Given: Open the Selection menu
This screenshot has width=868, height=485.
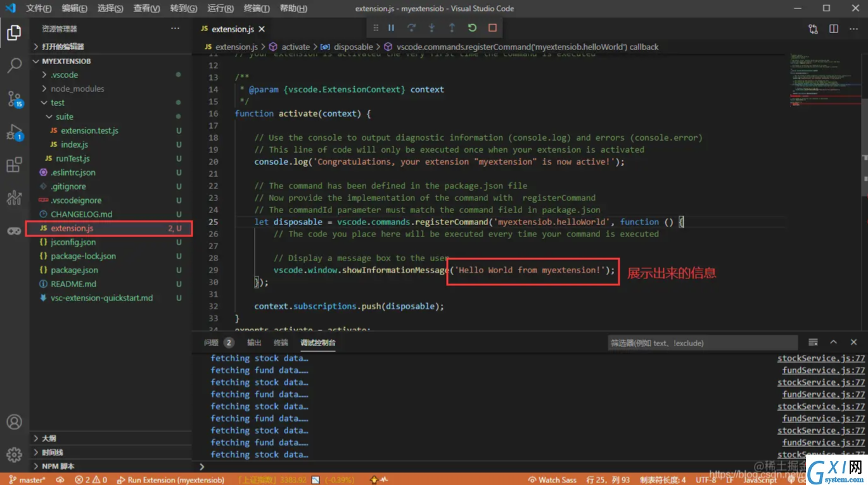Looking at the screenshot, I should pos(110,8).
